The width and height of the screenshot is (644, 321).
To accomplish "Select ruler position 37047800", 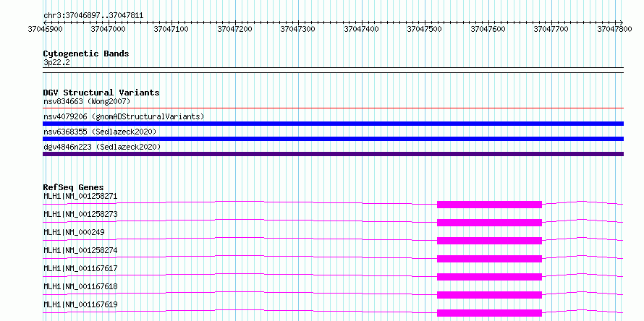I will tap(614, 29).
